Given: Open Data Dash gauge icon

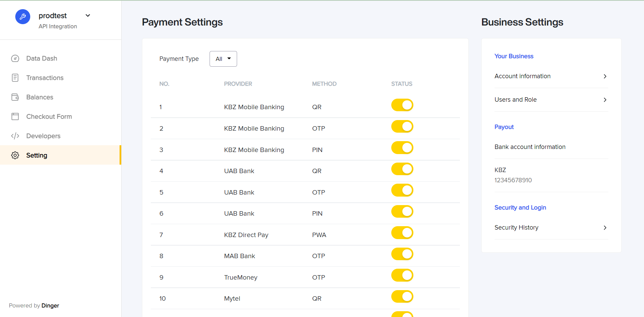Looking at the screenshot, I should point(15,59).
